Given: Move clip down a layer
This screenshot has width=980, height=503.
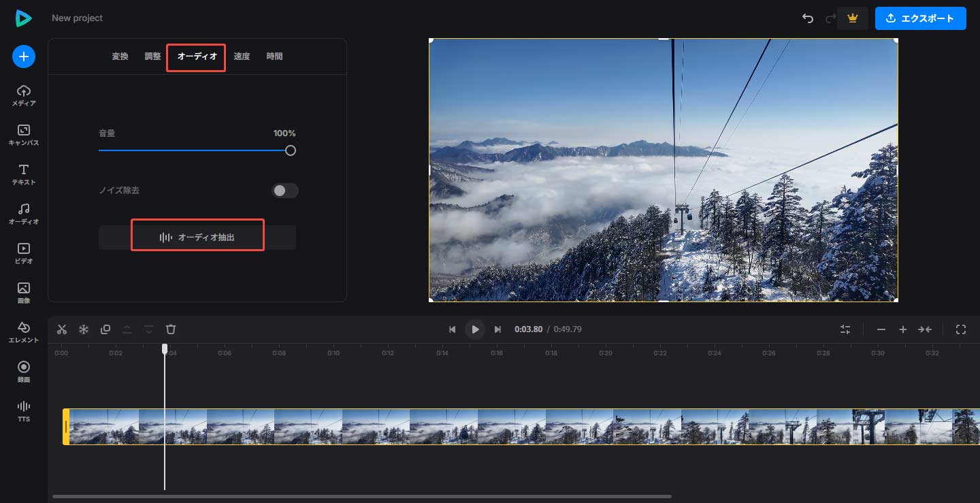Looking at the screenshot, I should tap(149, 329).
